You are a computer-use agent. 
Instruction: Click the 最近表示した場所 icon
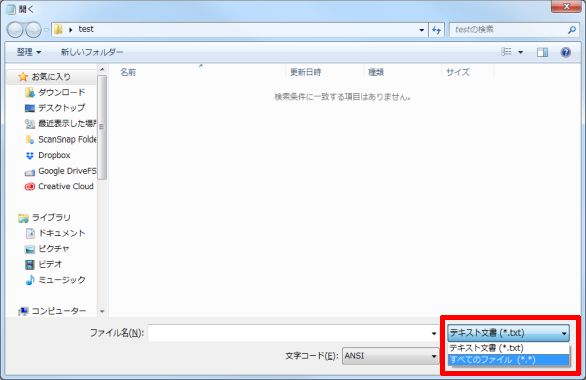point(30,124)
